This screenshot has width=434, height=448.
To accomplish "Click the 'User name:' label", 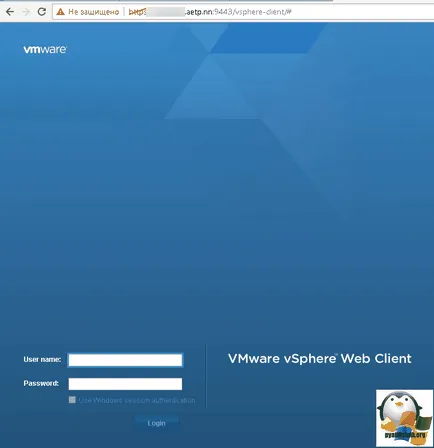I will tap(42, 359).
